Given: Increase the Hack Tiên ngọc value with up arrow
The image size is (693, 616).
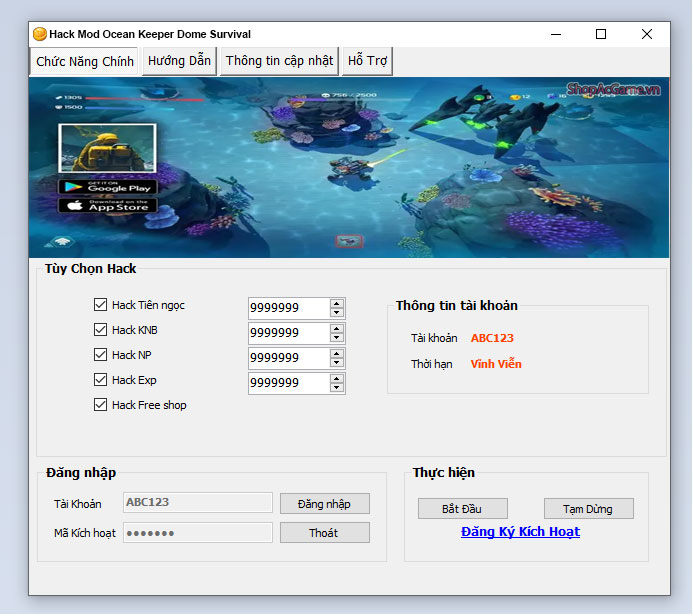Looking at the screenshot, I should (337, 304).
